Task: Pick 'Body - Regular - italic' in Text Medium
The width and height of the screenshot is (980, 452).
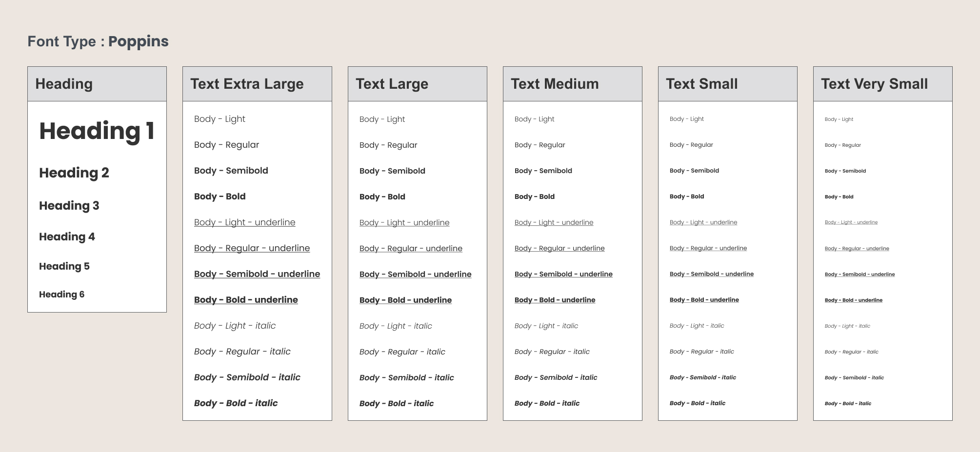Action: (x=552, y=352)
